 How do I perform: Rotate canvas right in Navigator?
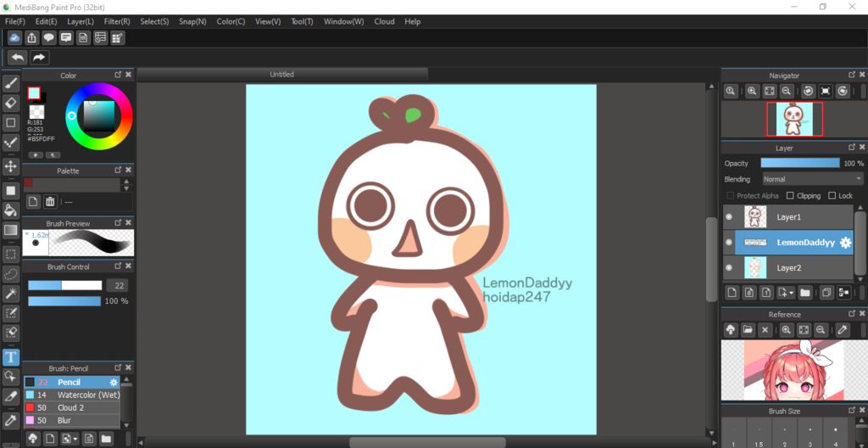[843, 91]
